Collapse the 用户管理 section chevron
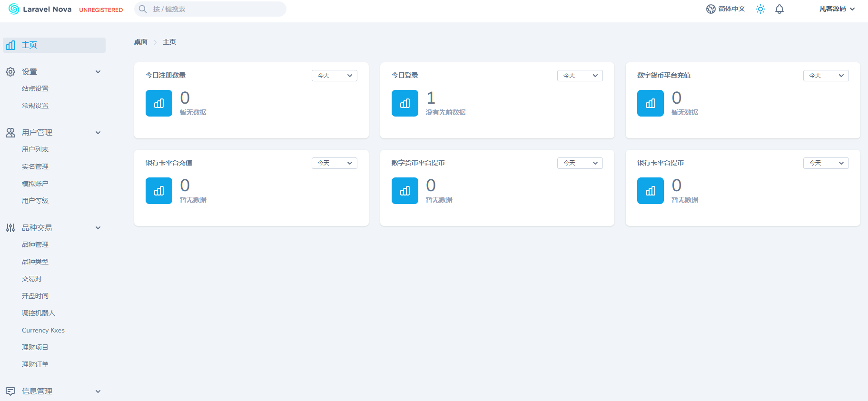Viewport: 868px width, 401px height. click(98, 133)
